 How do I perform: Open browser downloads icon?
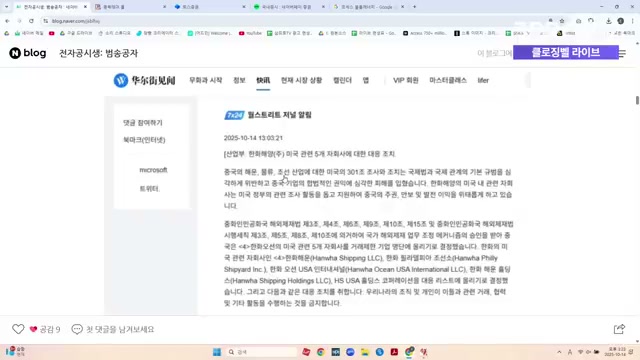(x=608, y=21)
